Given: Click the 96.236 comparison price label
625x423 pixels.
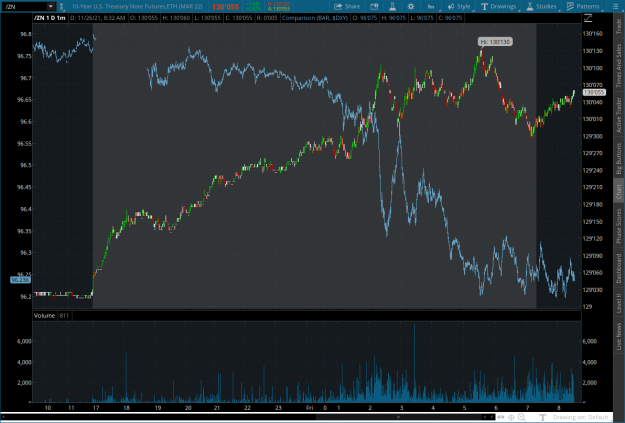Looking at the screenshot, I should [x=20, y=280].
